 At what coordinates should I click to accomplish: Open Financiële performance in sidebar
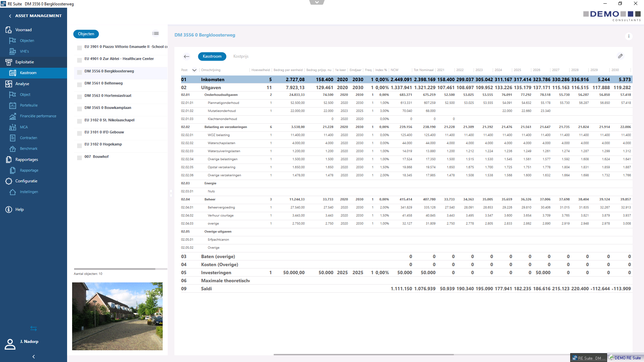pyautogui.click(x=38, y=116)
